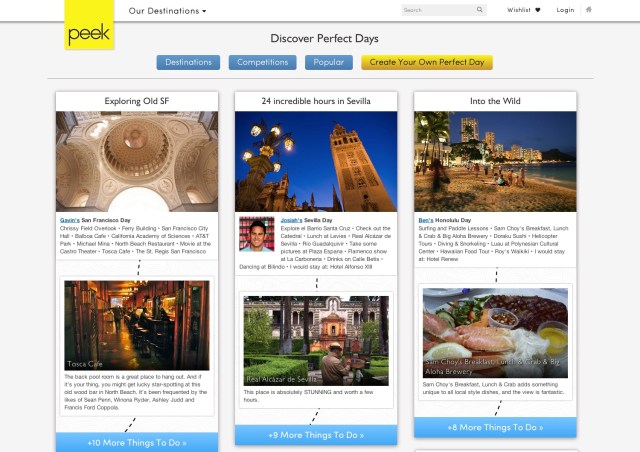Click the yellow peek logo

(89, 24)
